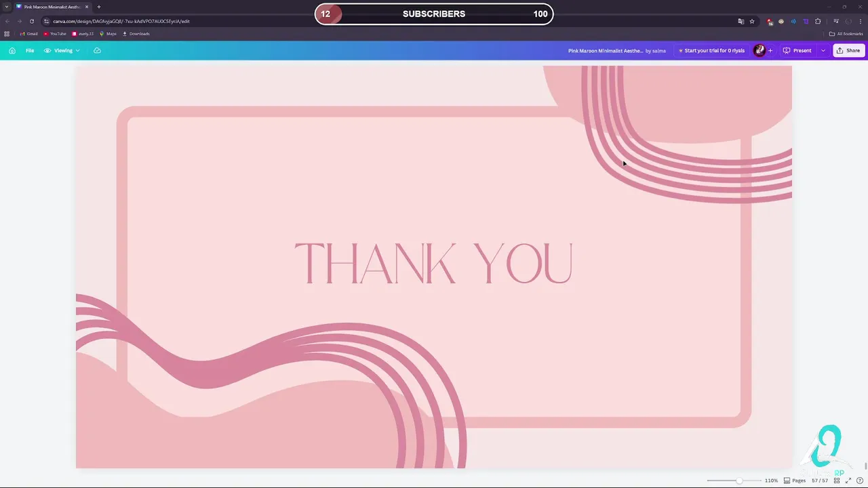
Task: Open the help question mark icon
Action: pyautogui.click(x=859, y=481)
